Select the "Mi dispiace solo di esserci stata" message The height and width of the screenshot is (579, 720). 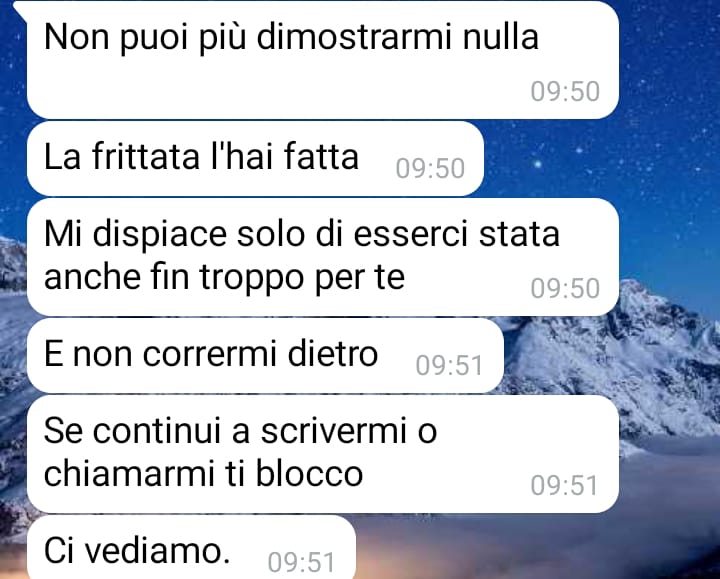click(x=323, y=257)
